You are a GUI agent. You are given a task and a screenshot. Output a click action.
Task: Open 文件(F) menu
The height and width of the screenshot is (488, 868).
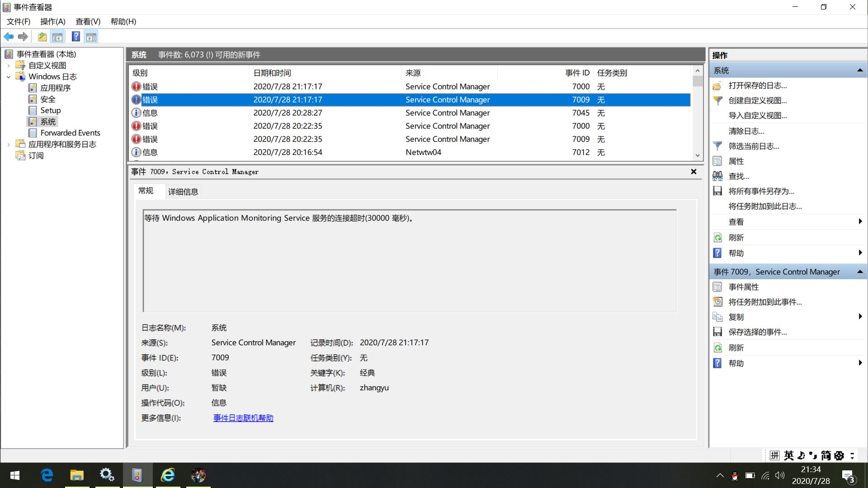tap(18, 21)
